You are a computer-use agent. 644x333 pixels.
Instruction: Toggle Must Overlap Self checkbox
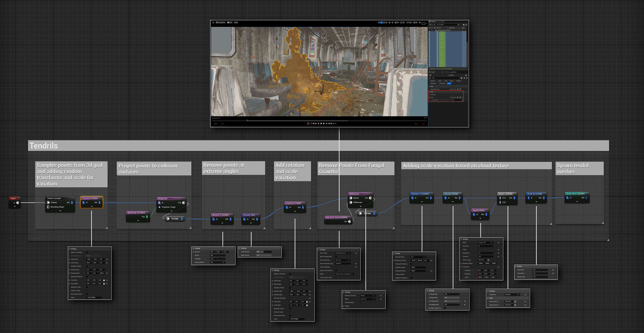point(336,257)
